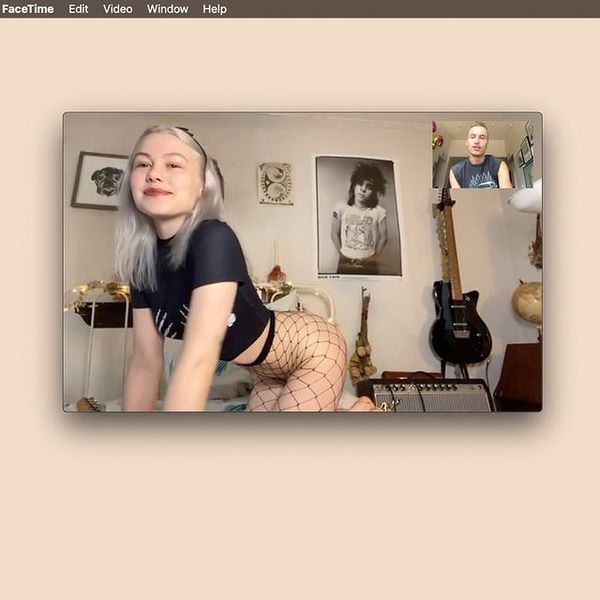Click the blank beige desktop below the window
Image resolution: width=600 pixels, height=600 pixels.
300,505
